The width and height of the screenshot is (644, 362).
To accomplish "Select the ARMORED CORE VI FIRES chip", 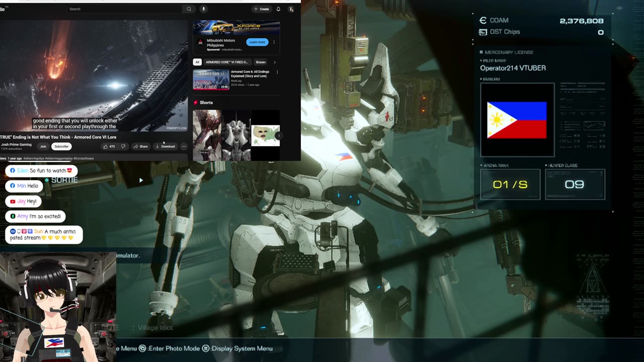I will (x=227, y=62).
